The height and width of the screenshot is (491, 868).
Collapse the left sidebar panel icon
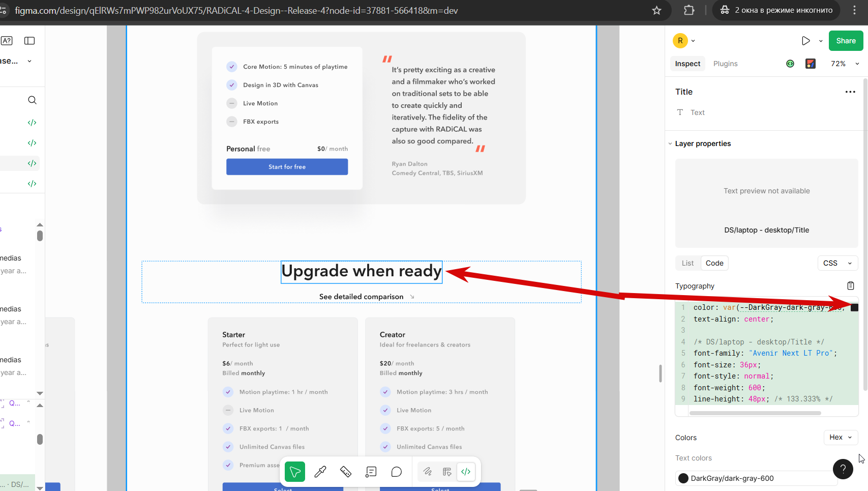29,41
